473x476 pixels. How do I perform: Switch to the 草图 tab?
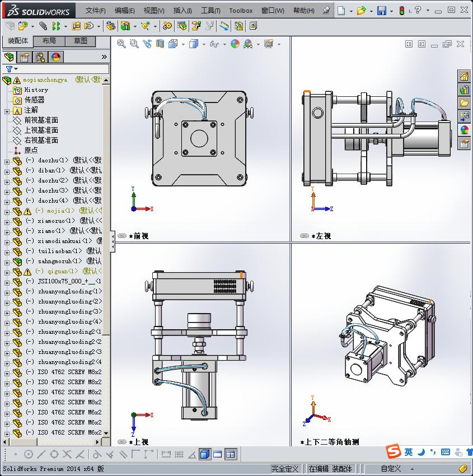click(x=81, y=41)
